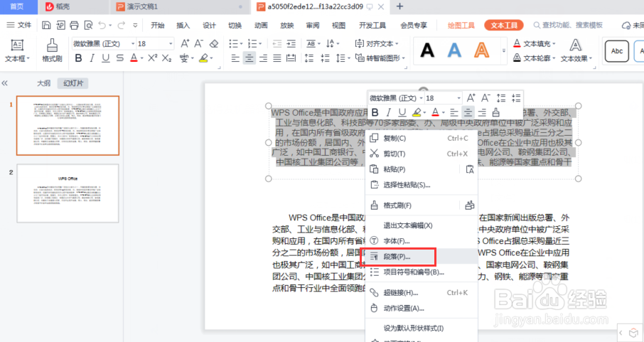This screenshot has width=644, height=342.
Task: Open Text Outline (文本轮廓) options
Action: [535, 58]
